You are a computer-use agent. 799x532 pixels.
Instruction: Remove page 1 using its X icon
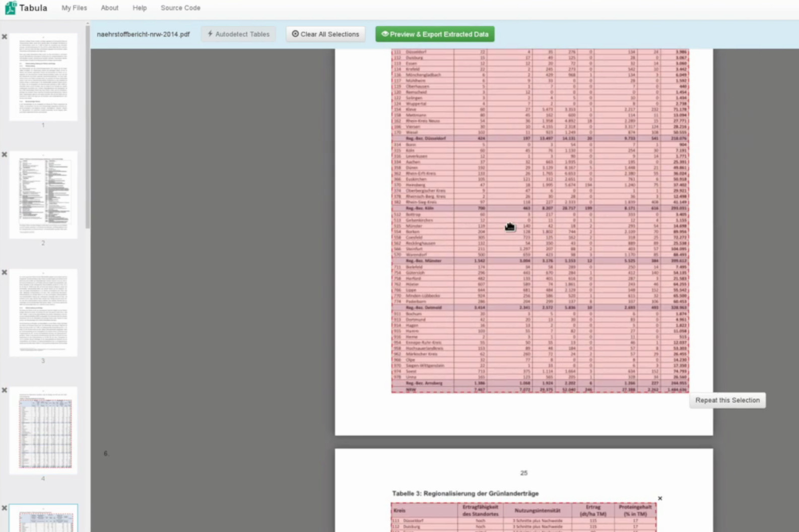coord(5,37)
